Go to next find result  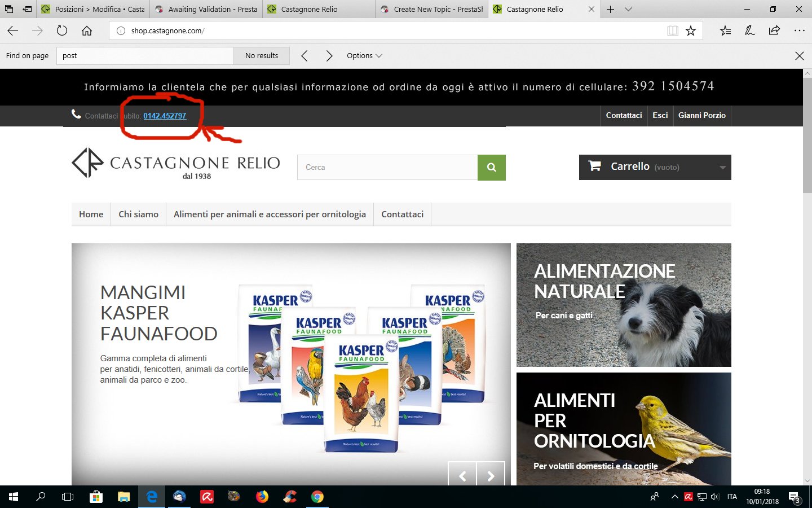(x=329, y=56)
